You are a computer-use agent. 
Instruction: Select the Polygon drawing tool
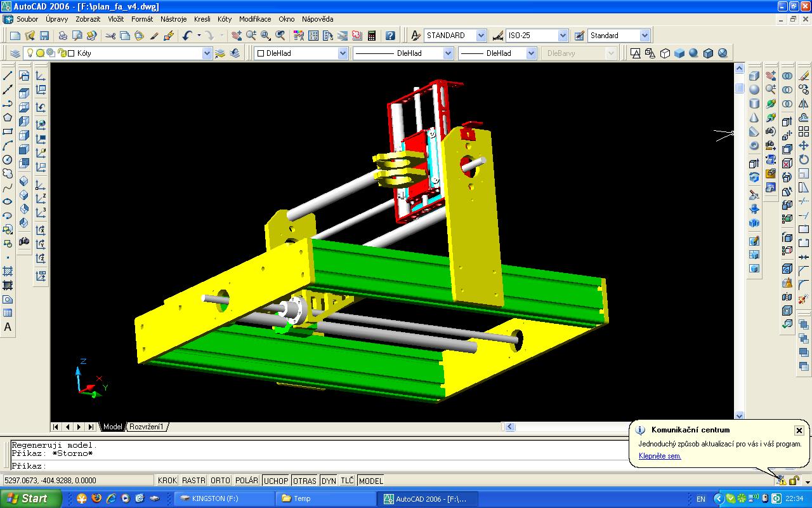(8, 117)
